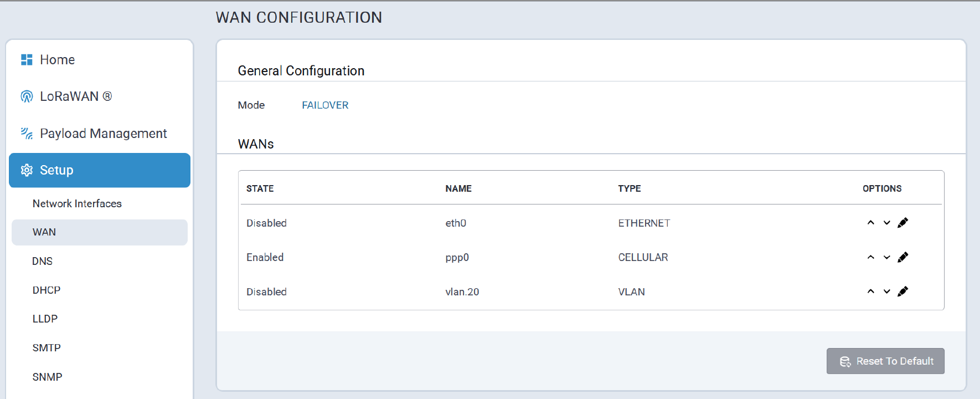Edit the eth0 WAN entry
The image size is (980, 399).
(x=903, y=223)
